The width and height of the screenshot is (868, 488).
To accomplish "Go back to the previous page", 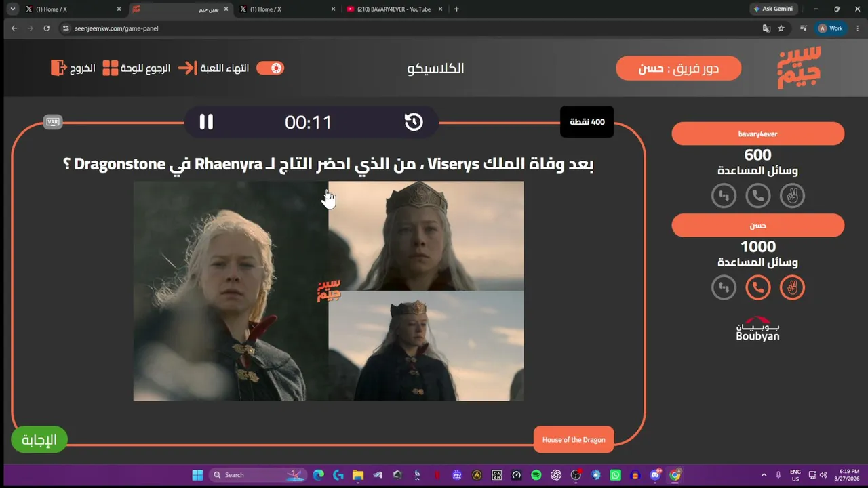I will coord(14,28).
